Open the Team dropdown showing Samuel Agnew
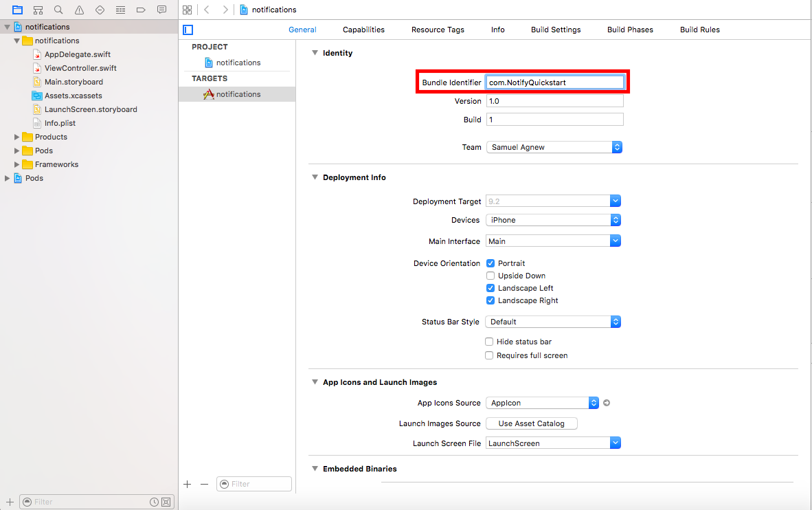The width and height of the screenshot is (812, 510). pyautogui.click(x=554, y=147)
